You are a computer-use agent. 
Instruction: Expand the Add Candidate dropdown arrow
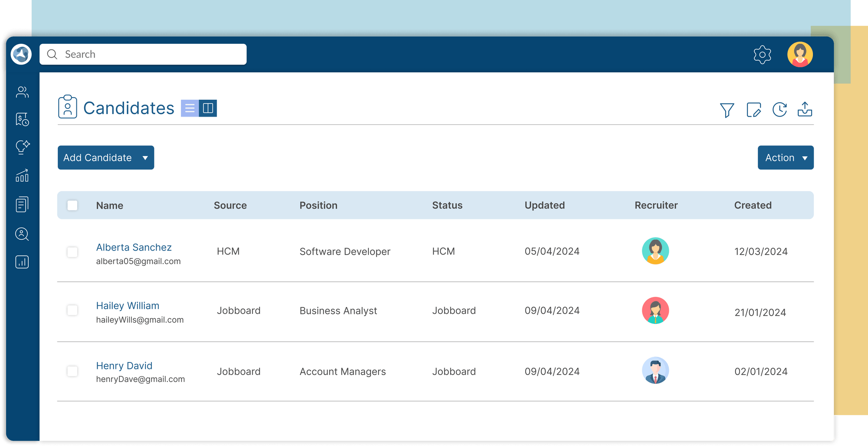click(x=145, y=157)
